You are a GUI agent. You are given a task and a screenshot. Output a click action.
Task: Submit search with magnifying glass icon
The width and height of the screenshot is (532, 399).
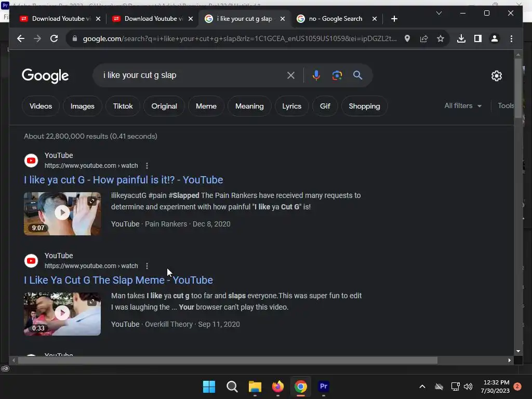click(357, 75)
